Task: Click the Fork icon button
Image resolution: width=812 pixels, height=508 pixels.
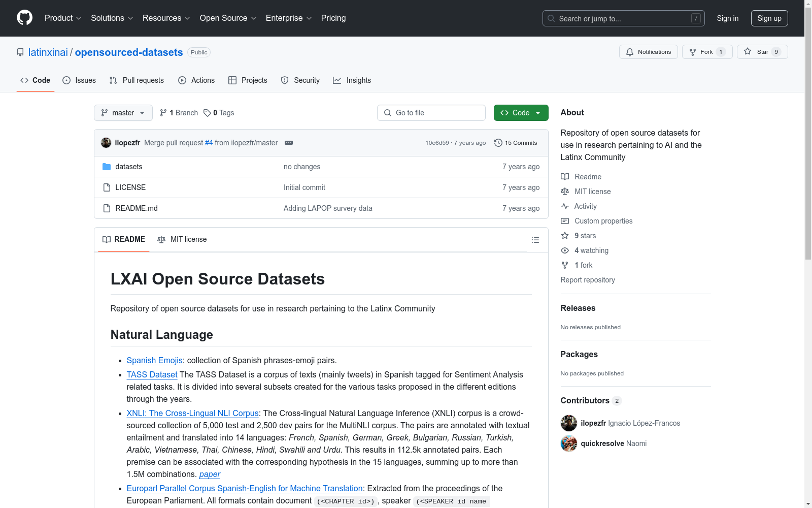Action: coord(693,52)
